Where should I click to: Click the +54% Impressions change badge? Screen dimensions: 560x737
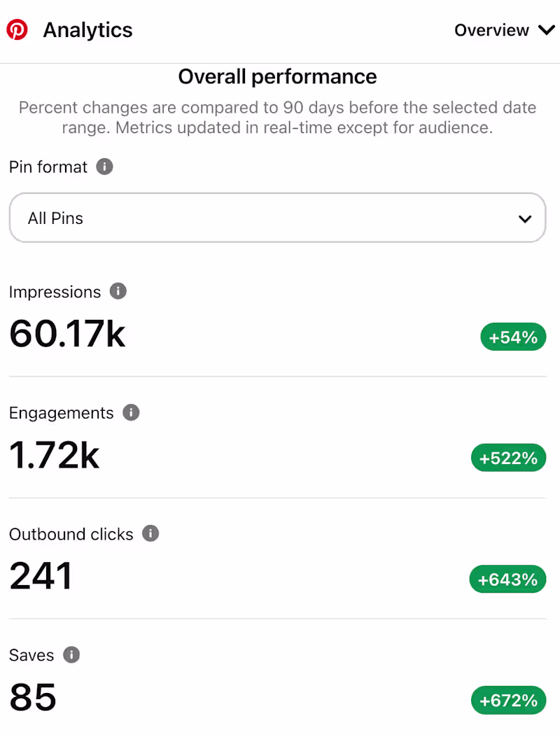[513, 337]
